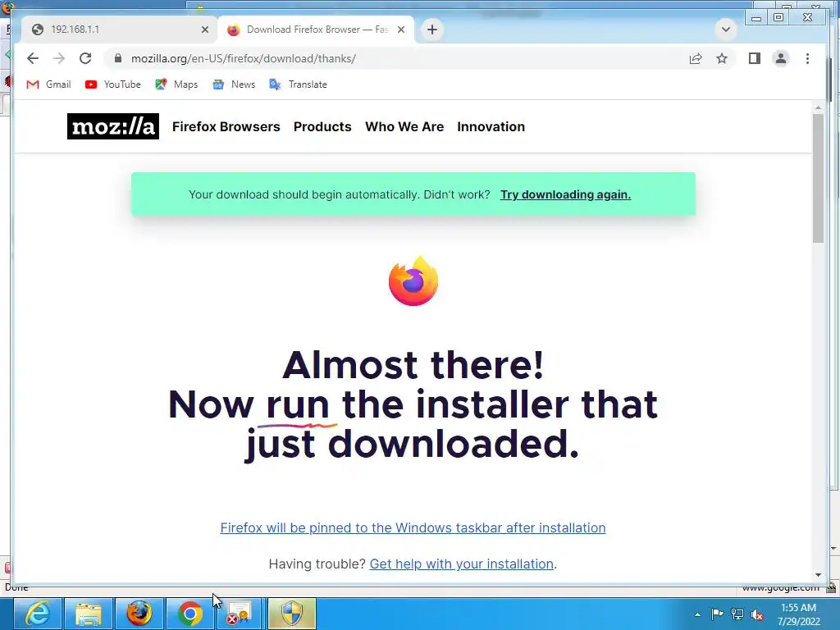The image size is (840, 630).
Task: Minimize the Chrome window
Action: tap(756, 17)
